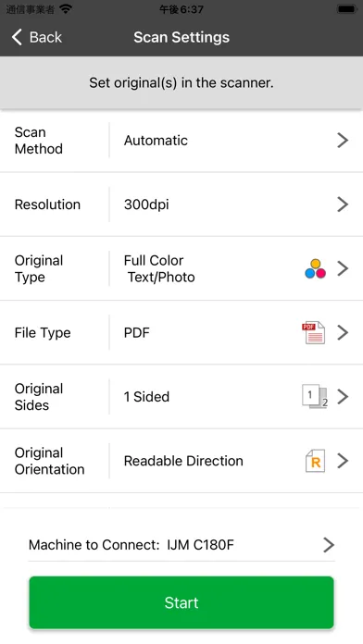Tap the Readable Direction text
Viewport: 363px width, 644px height.
(x=183, y=461)
